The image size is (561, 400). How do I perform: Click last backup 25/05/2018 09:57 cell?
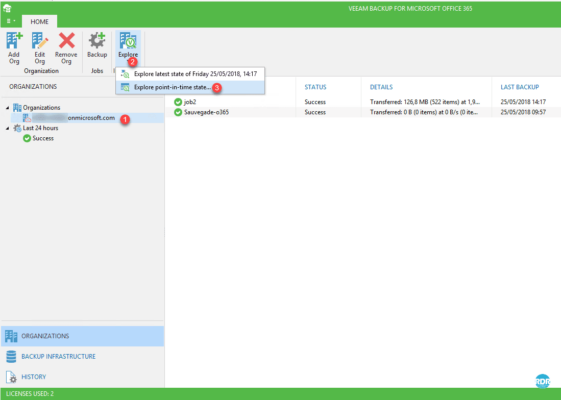click(523, 112)
